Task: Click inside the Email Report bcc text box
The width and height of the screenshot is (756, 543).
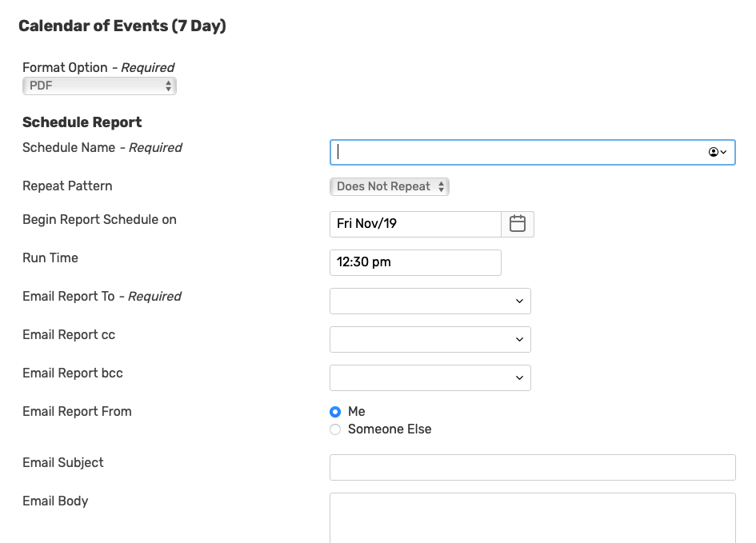Action: [420, 378]
